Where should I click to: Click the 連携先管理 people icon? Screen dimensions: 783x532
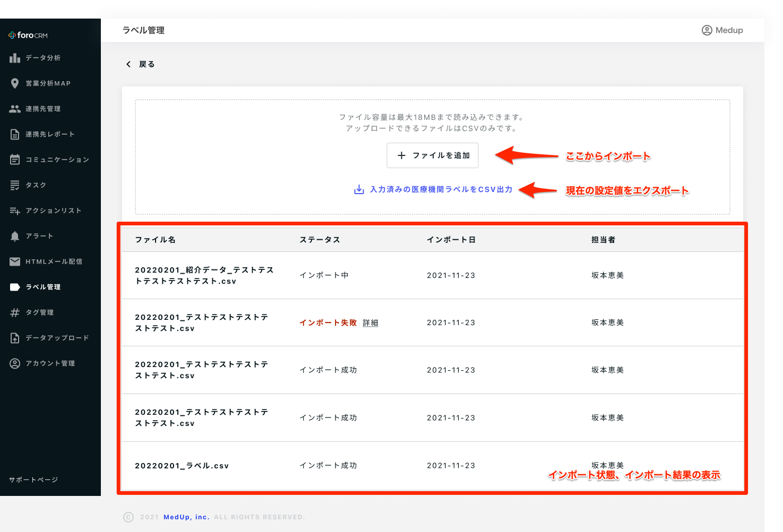click(15, 109)
